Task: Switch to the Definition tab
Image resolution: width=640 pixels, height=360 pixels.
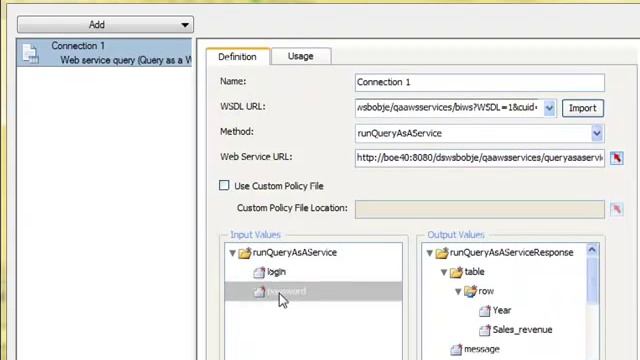Action: (x=238, y=57)
